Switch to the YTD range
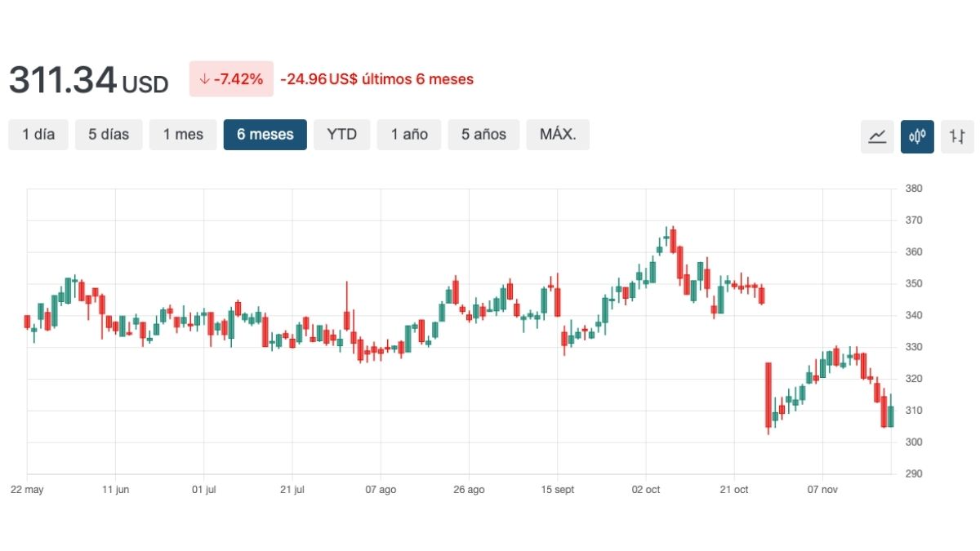The height and width of the screenshot is (551, 980). click(341, 135)
